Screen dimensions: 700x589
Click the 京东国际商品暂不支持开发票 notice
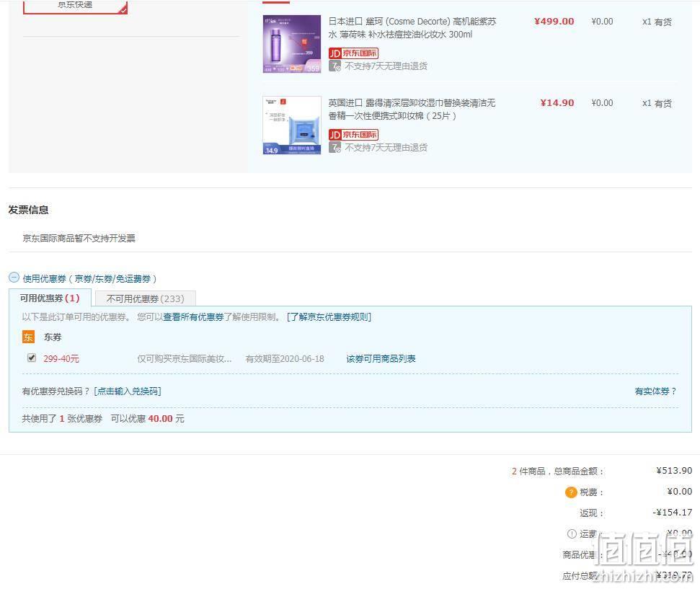point(79,239)
